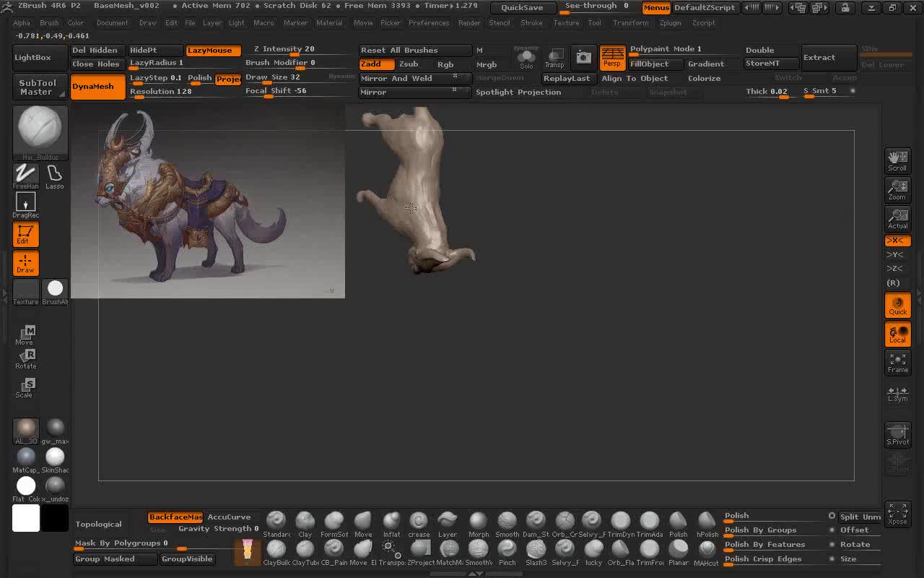Toggle Local transformations
Image resolution: width=924 pixels, height=578 pixels.
(x=897, y=334)
